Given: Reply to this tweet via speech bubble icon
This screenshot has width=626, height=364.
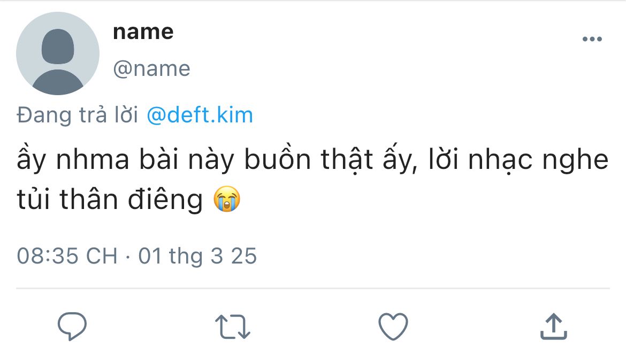Looking at the screenshot, I should click(72, 326).
